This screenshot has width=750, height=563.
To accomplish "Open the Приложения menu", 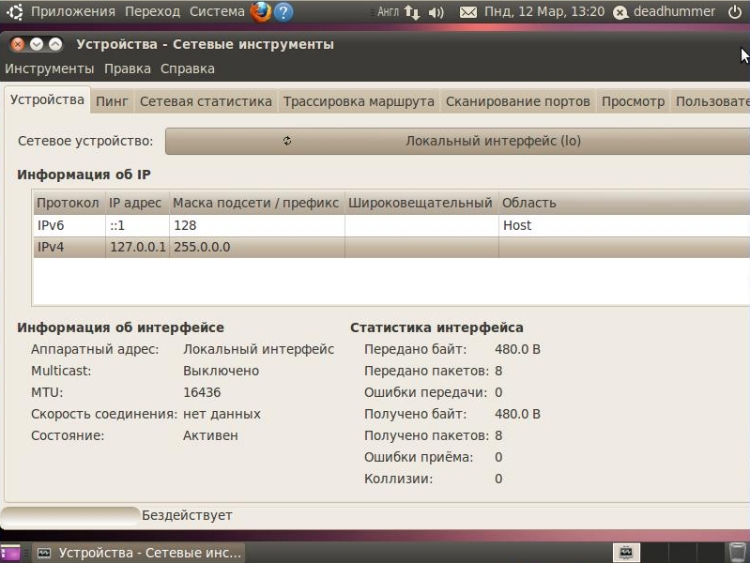I will click(x=72, y=12).
